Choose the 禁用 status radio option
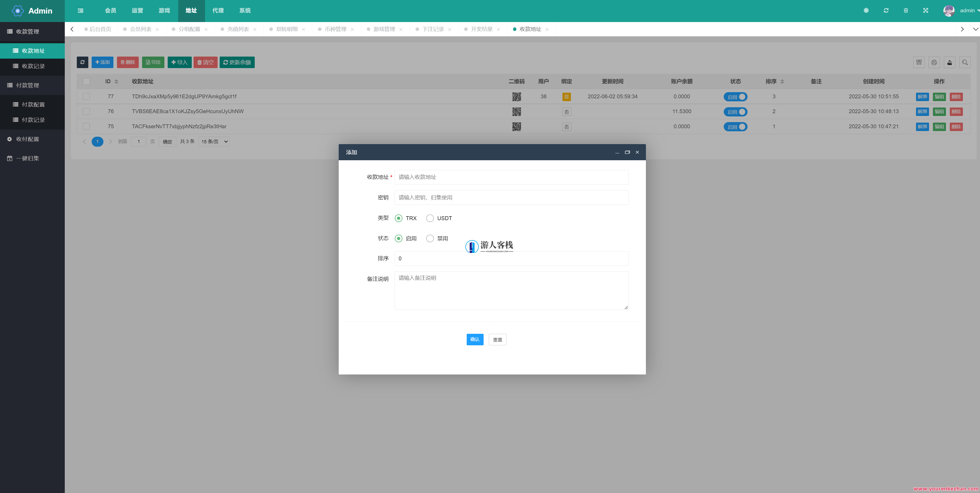Viewport: 980px width, 493px height. click(430, 238)
